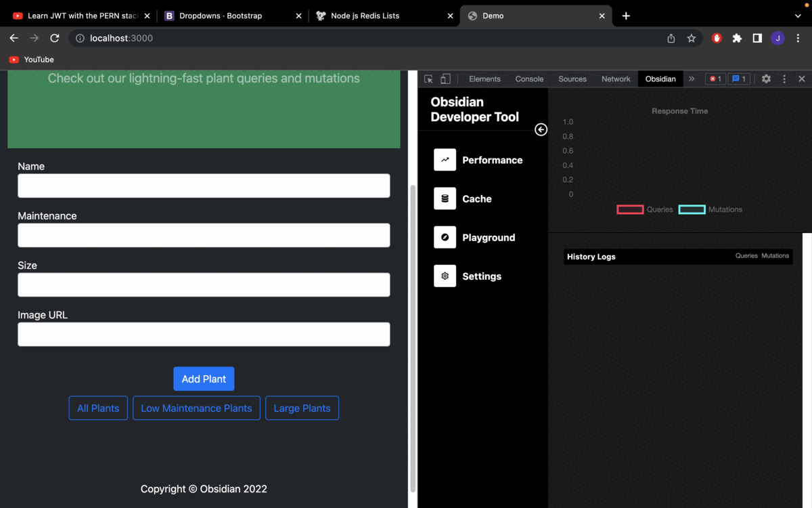This screenshot has width=812, height=508.
Task: Go back with the browser back arrow
Action: pos(14,38)
